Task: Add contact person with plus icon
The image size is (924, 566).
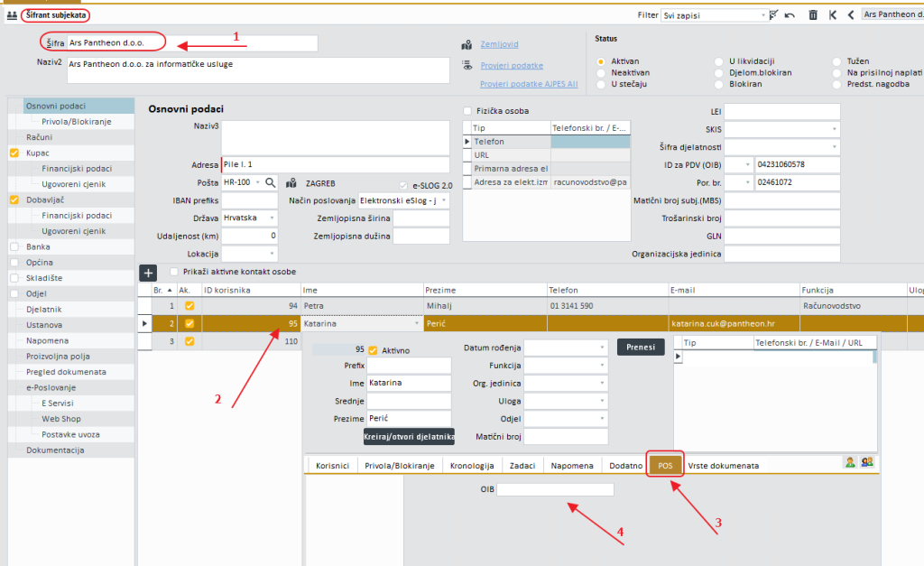Action: (x=149, y=272)
